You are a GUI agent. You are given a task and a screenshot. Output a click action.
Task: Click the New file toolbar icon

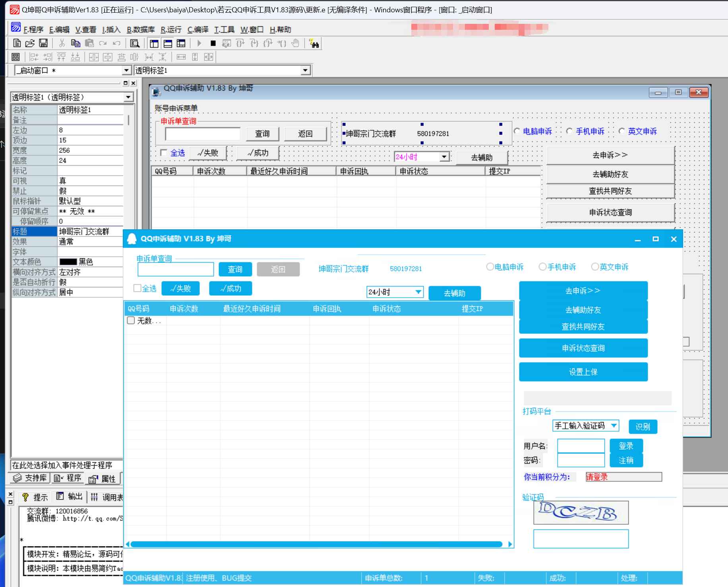[17, 43]
